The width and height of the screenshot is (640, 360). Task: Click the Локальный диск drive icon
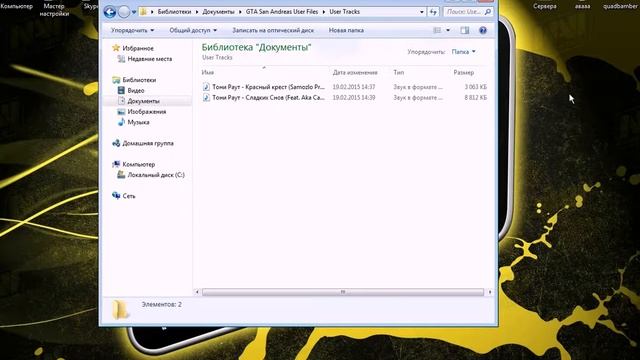(x=121, y=175)
